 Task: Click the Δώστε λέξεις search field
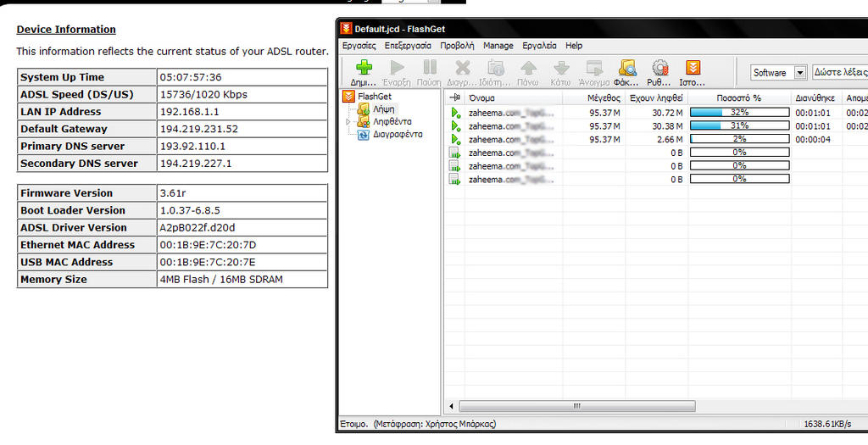click(x=840, y=73)
